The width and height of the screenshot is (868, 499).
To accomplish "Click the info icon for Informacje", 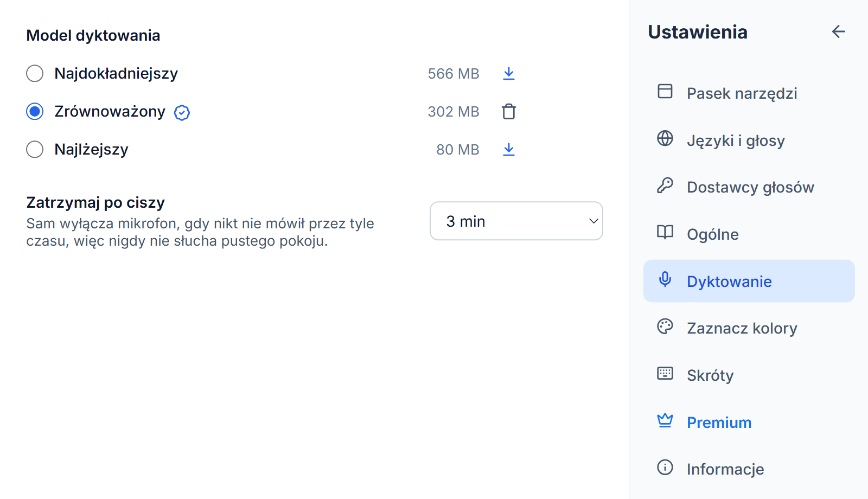I will click(665, 467).
